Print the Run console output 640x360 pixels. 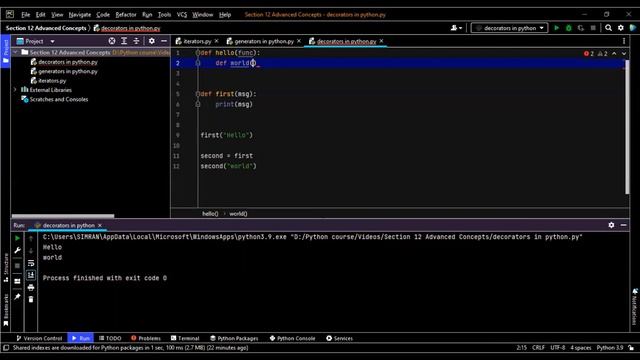[x=31, y=287]
